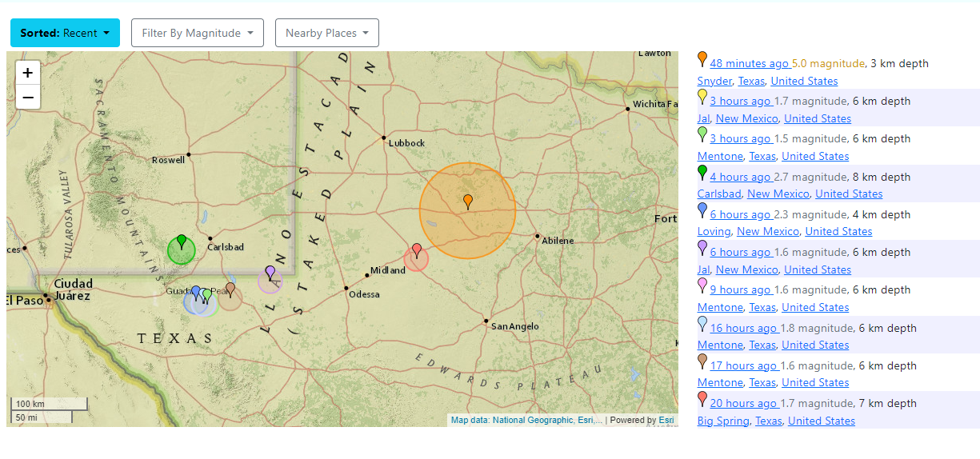Open the 48 minutes ago earthquake link
The image size is (980, 459).
click(x=749, y=63)
